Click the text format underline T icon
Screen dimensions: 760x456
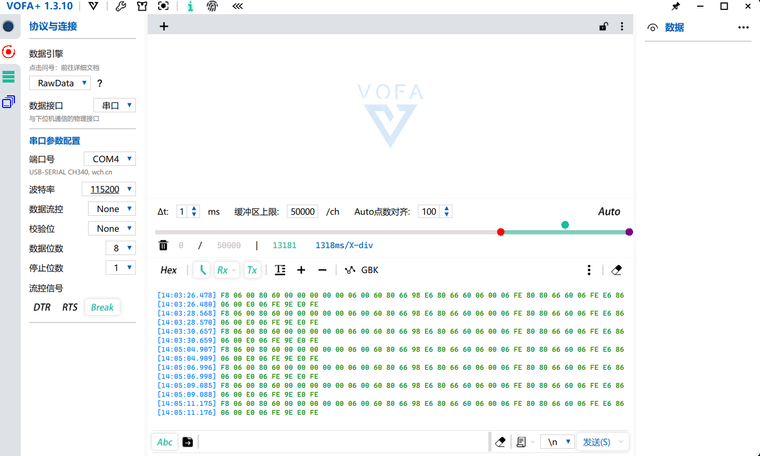(280, 270)
